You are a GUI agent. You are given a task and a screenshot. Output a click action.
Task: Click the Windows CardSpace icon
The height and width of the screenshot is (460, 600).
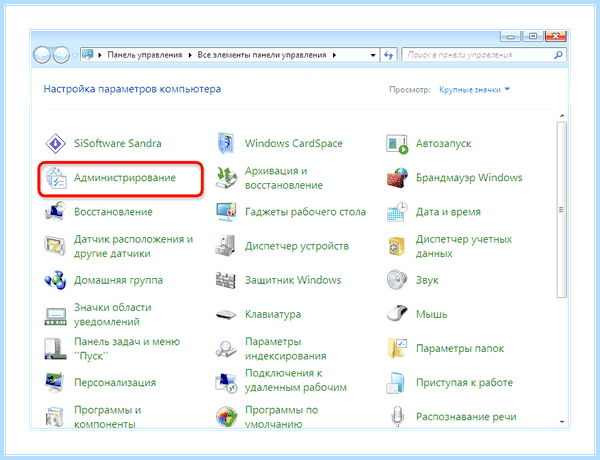pyautogui.click(x=226, y=144)
